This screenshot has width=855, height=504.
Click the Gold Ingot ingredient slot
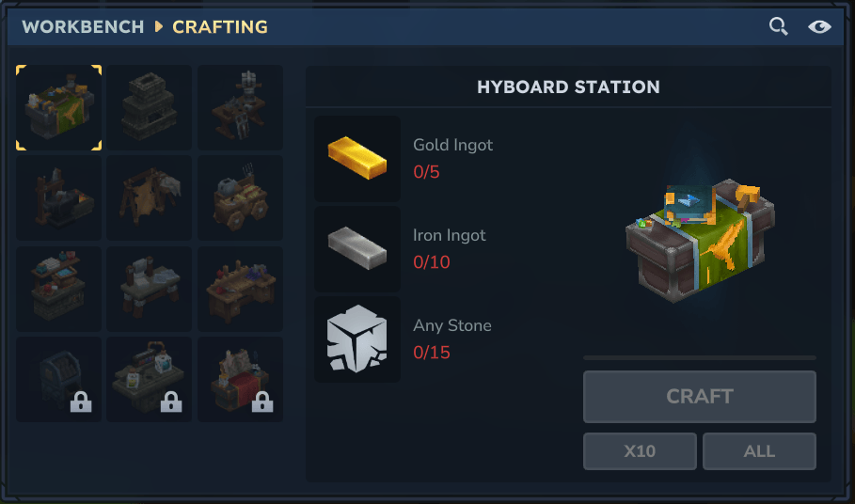(357, 159)
